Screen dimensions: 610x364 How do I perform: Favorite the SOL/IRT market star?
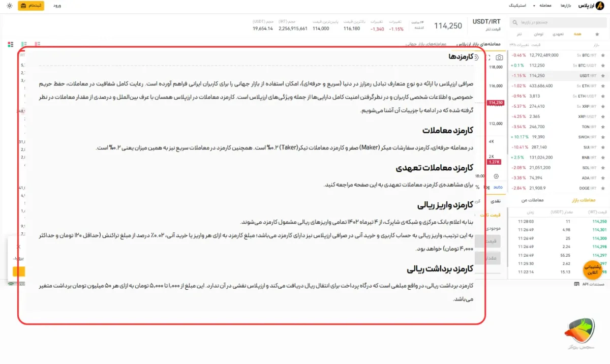603,168
